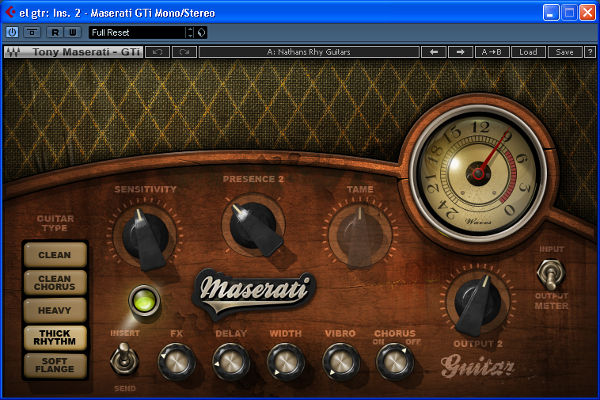The width and height of the screenshot is (600, 400).
Task: Click the Cubase logo icon in title bar
Action: point(10,13)
